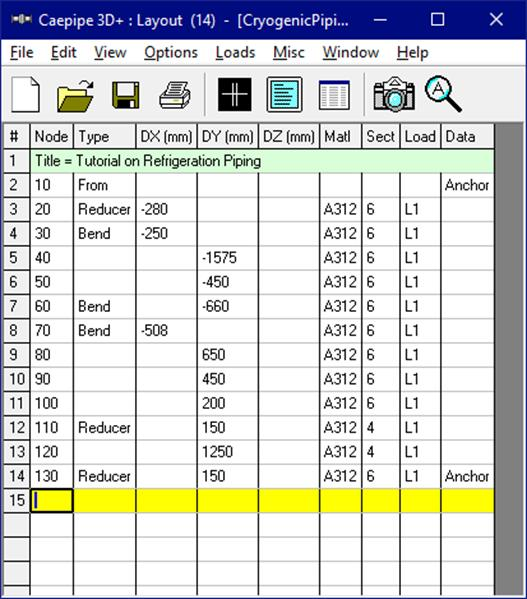This screenshot has width=527, height=599.
Task: Select the Anchor data cell for node 130
Action: (x=467, y=476)
